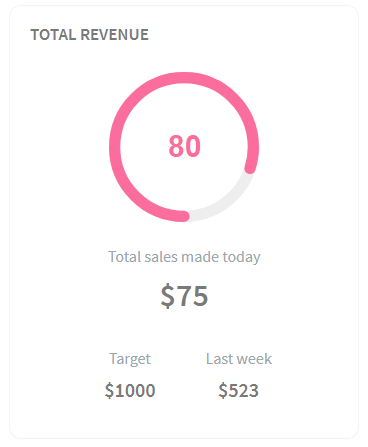368x447 pixels.
Task: Select the $523 last week value
Action: [239, 390]
